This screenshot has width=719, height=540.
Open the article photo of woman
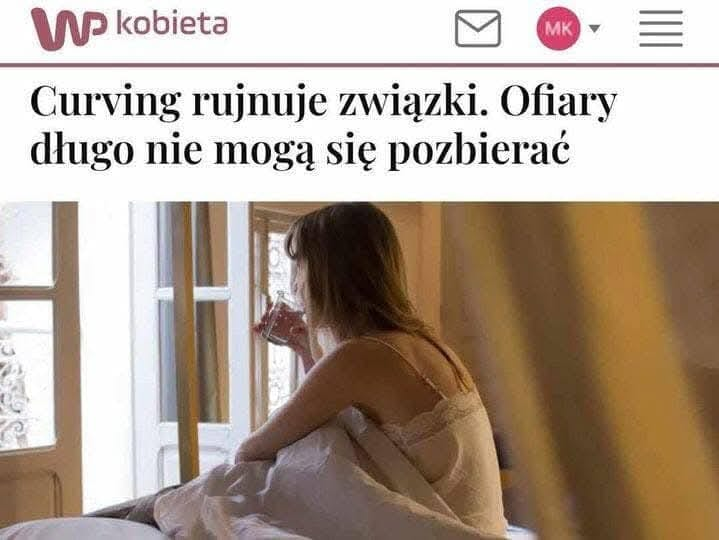click(360, 370)
